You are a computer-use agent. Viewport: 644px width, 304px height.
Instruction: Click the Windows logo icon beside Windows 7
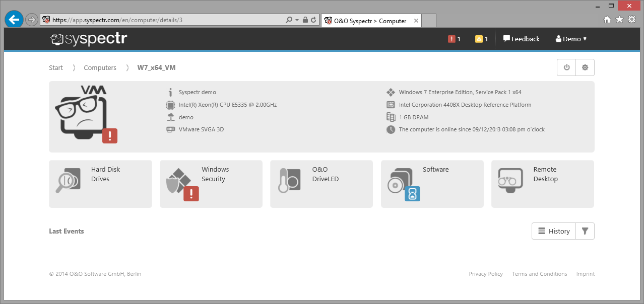(x=391, y=92)
